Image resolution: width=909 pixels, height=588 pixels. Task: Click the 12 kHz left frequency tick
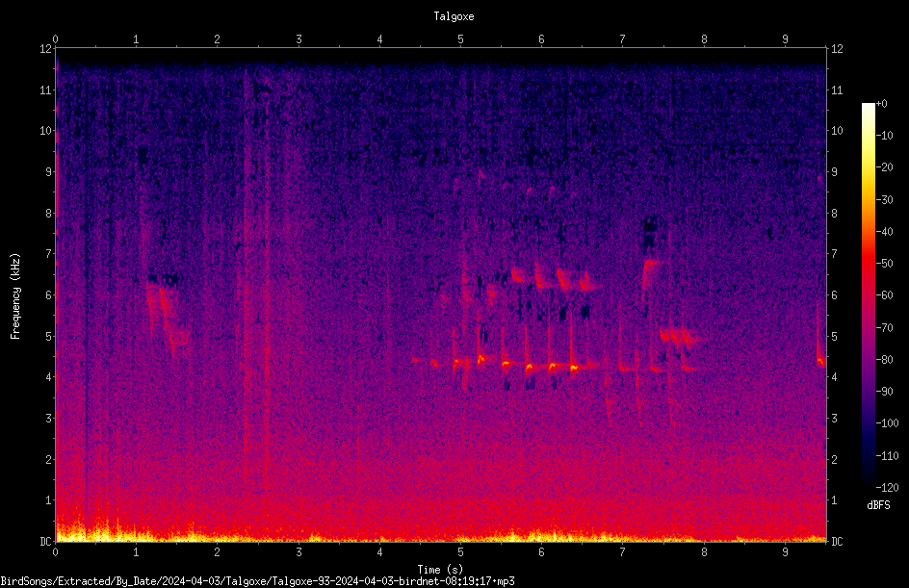tap(46, 49)
